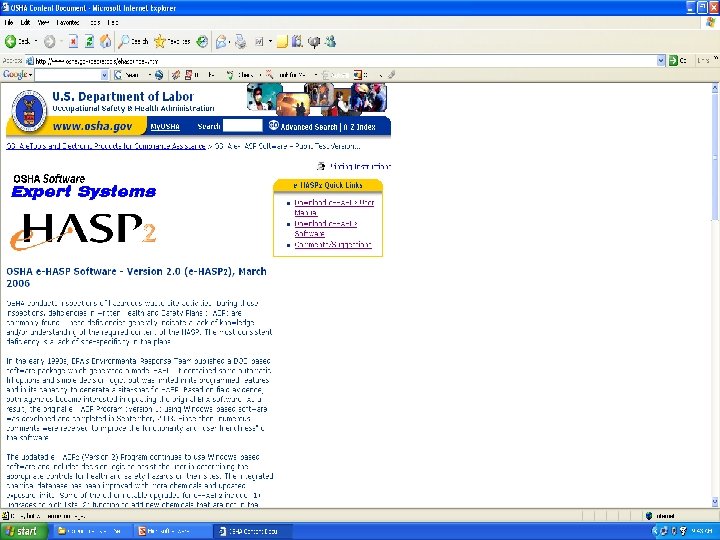Open the Comments/Suggestions link
The width and height of the screenshot is (720, 540).
pyautogui.click(x=332, y=244)
